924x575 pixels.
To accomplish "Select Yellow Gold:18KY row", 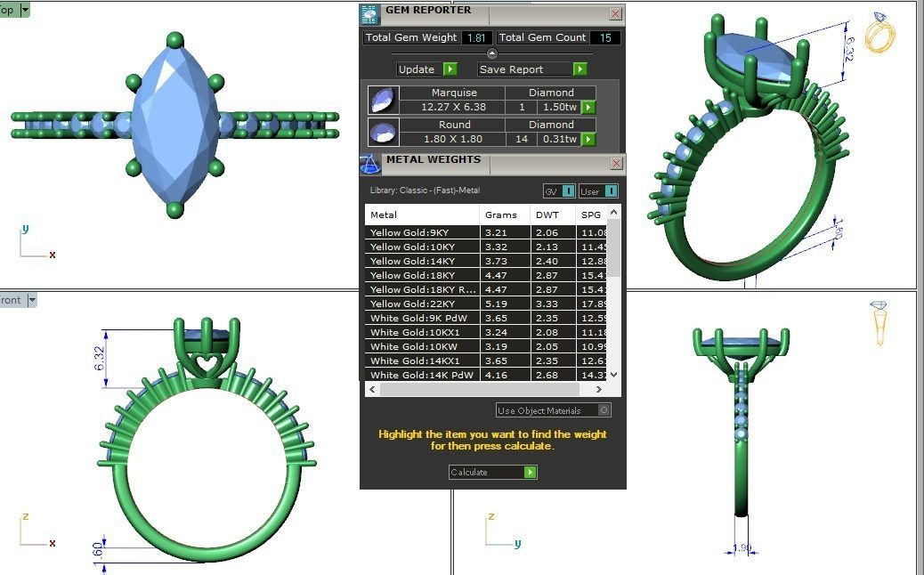I will 485,275.
